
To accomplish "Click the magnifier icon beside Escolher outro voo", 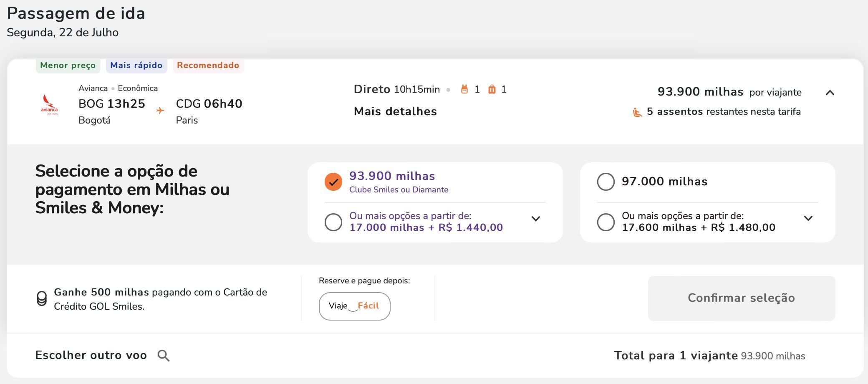I will pos(163,356).
